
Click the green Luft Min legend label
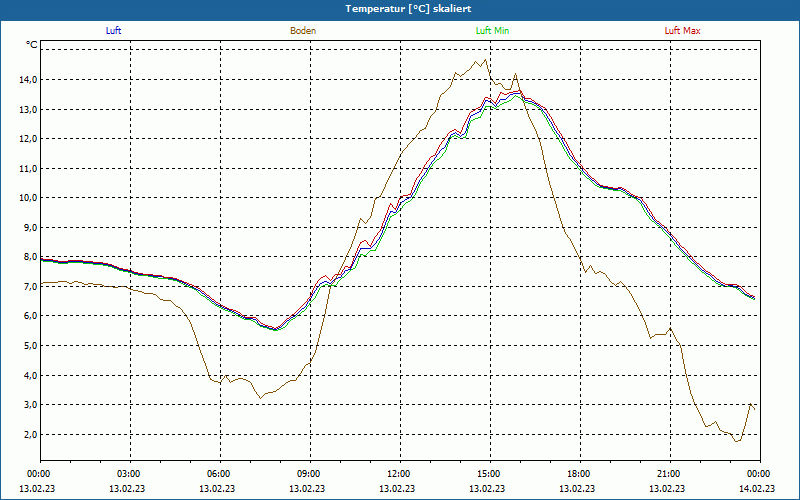point(492,31)
